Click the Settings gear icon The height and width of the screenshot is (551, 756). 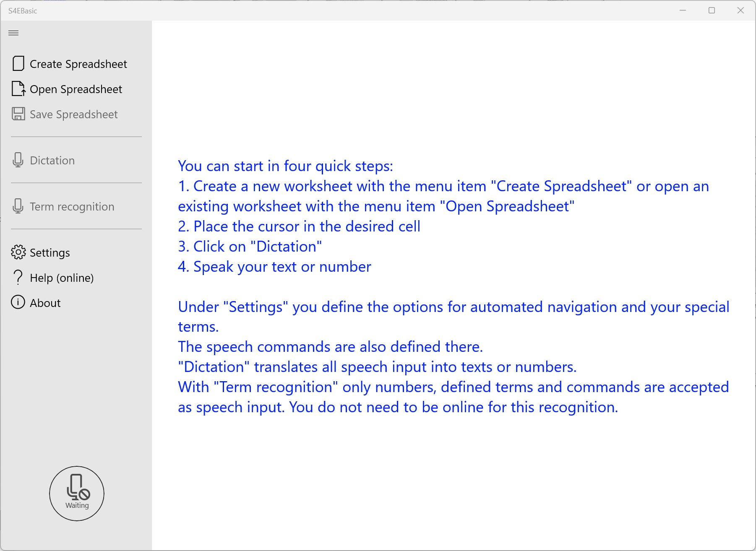click(x=18, y=252)
